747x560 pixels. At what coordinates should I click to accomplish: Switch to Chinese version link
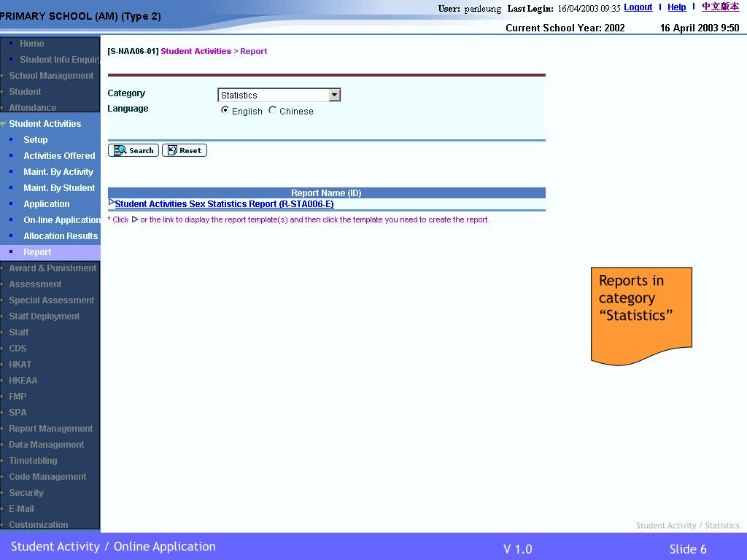point(720,7)
